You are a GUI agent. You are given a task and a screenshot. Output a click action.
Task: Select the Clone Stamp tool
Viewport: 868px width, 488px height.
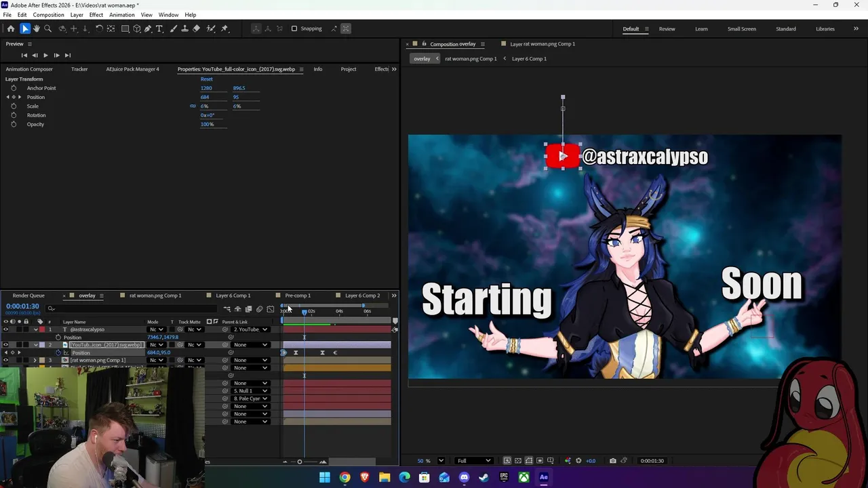(x=185, y=28)
